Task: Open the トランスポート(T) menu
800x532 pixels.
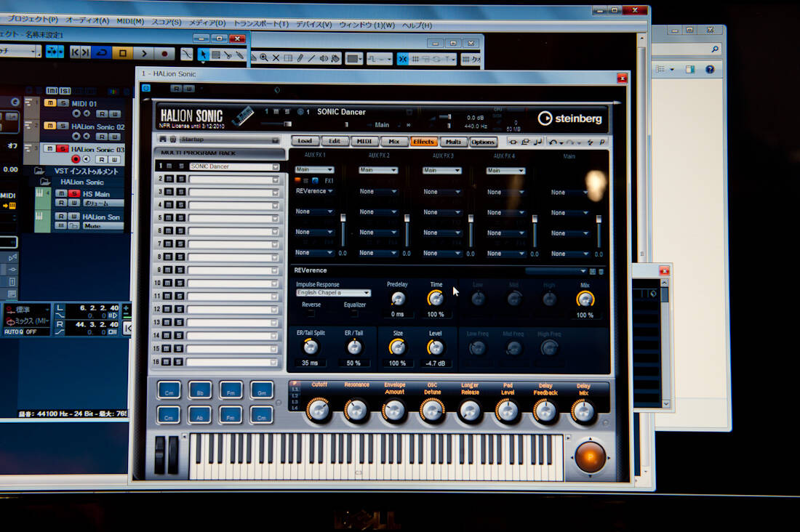Action: [x=261, y=23]
